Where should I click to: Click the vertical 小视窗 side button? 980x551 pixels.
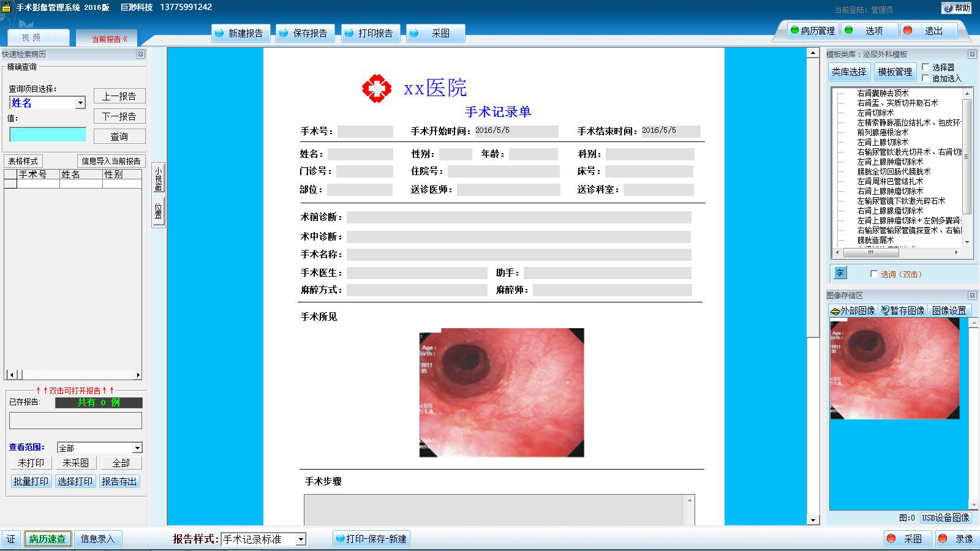[x=158, y=178]
